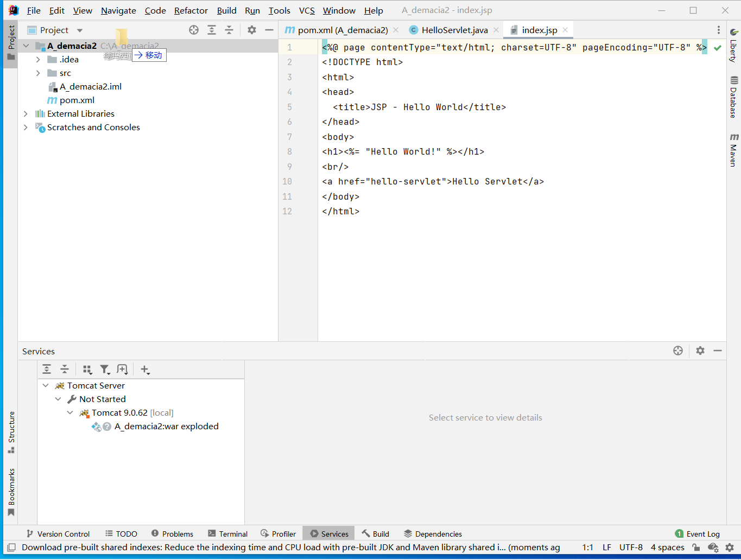Click cursor position 1:1 indicator
Image resolution: width=741 pixels, height=560 pixels.
[587, 548]
